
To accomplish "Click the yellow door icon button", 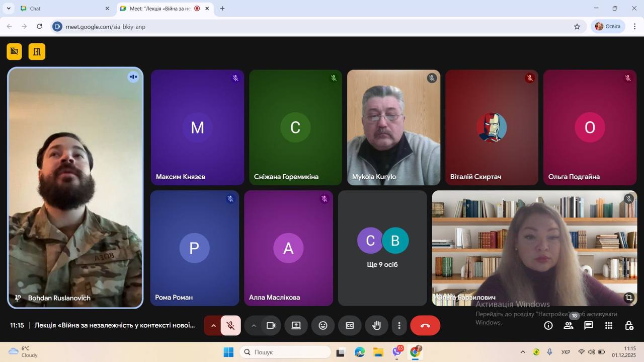I will tap(37, 51).
